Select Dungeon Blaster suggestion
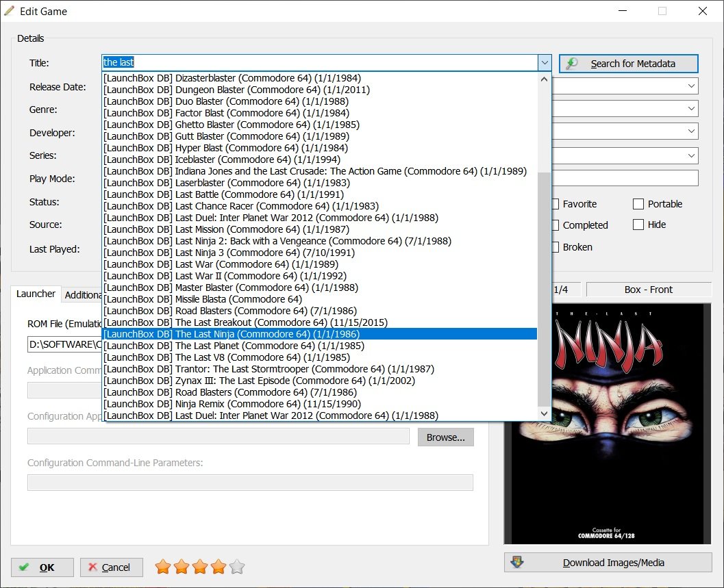The height and width of the screenshot is (588, 724). [x=319, y=90]
